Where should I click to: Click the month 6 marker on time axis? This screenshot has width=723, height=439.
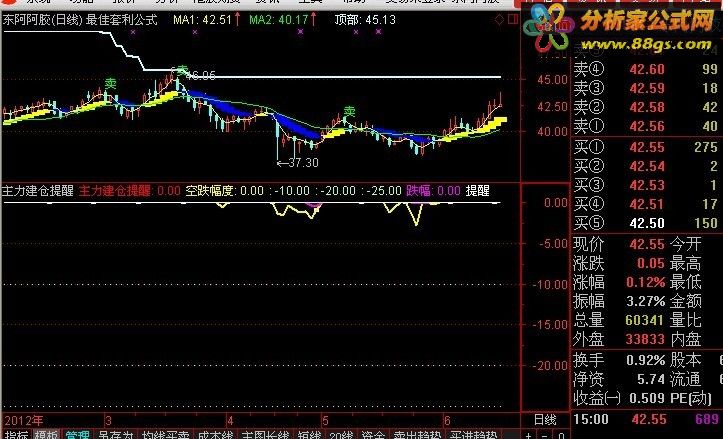click(x=446, y=421)
